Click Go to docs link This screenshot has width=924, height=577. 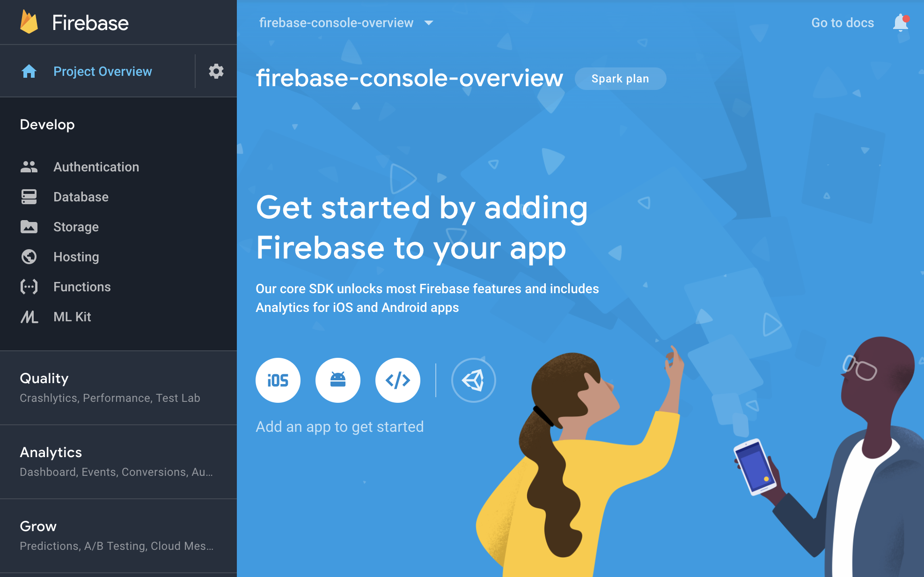pos(842,22)
